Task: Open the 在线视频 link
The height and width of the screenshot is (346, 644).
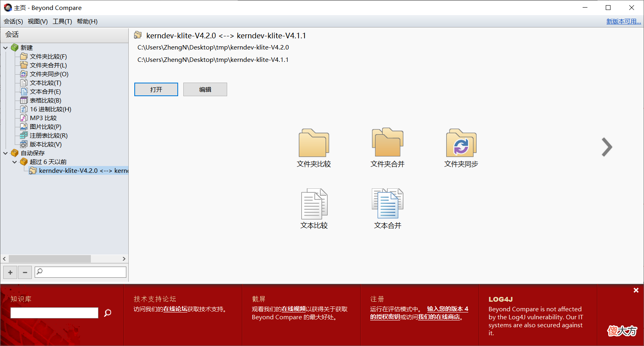Action: (294, 309)
